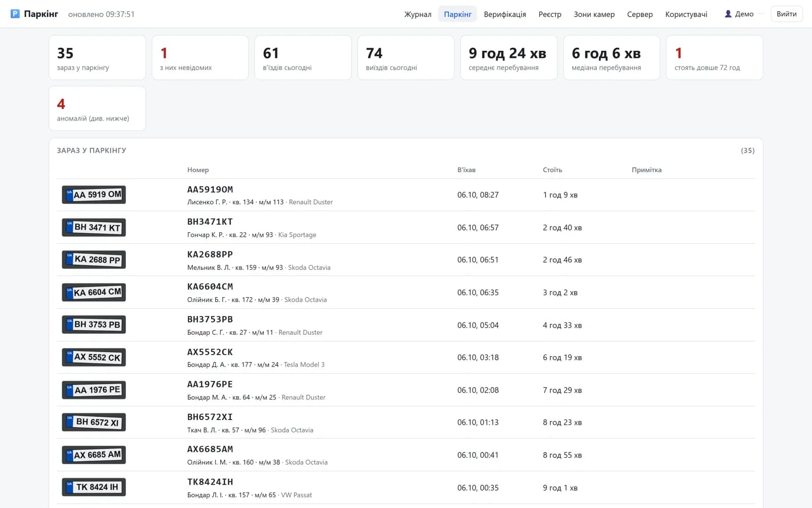Click the Вийти button
This screenshot has width=812, height=508.
pos(786,14)
